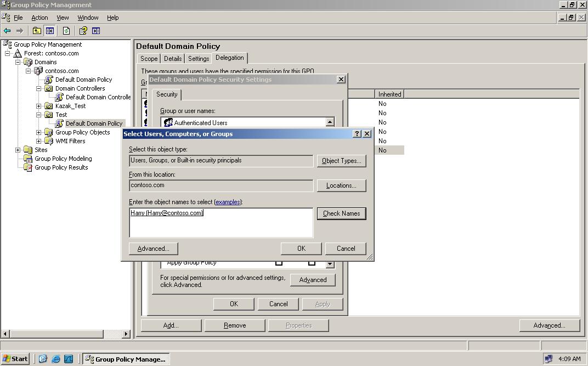Screen dimensions: 588x366
Task: Click the Domains folder icon in tree
Action: coord(28,62)
